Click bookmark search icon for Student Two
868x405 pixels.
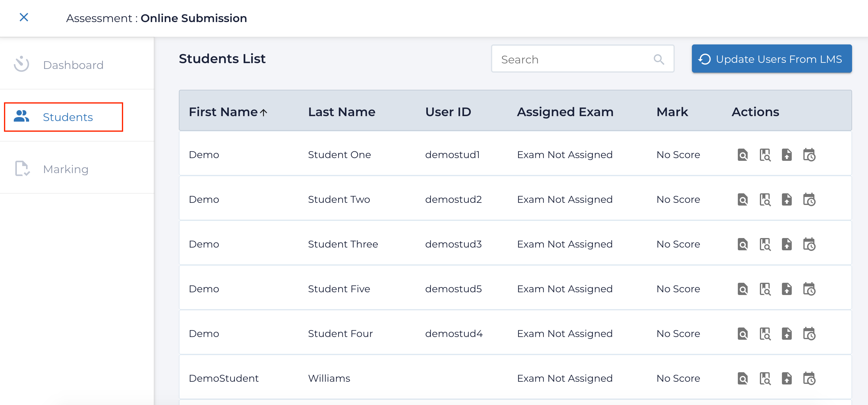coord(764,200)
